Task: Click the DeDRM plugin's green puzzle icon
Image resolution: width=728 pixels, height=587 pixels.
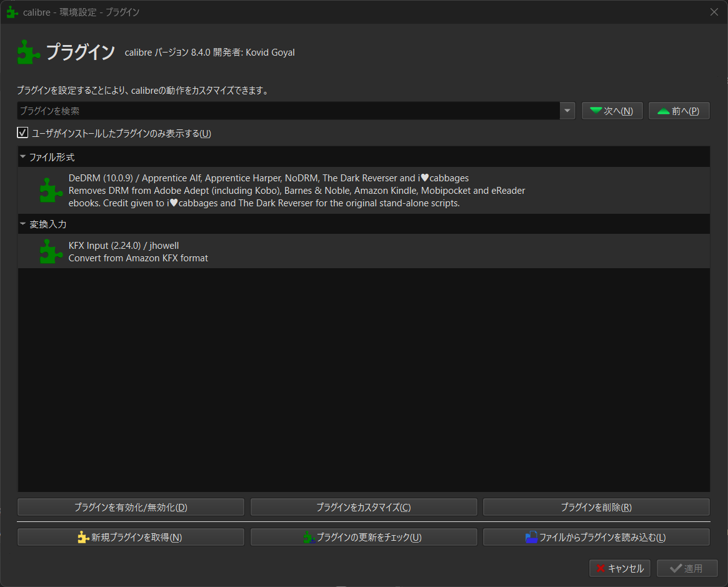Action: (x=50, y=189)
